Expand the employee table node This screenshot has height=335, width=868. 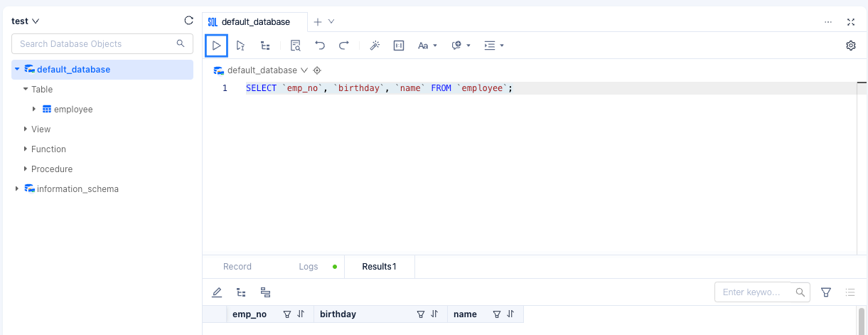point(34,110)
